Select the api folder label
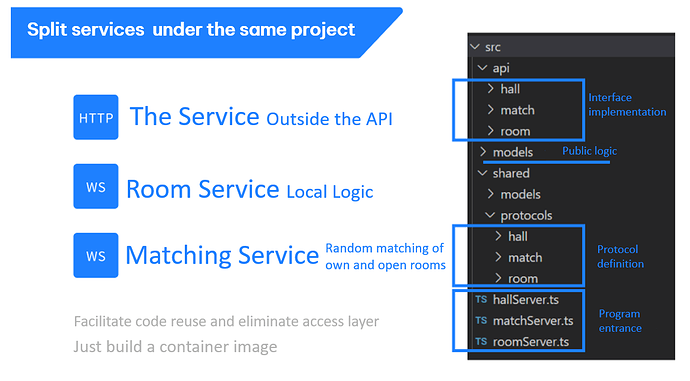Viewport: 690px width, 381px height. [x=501, y=68]
